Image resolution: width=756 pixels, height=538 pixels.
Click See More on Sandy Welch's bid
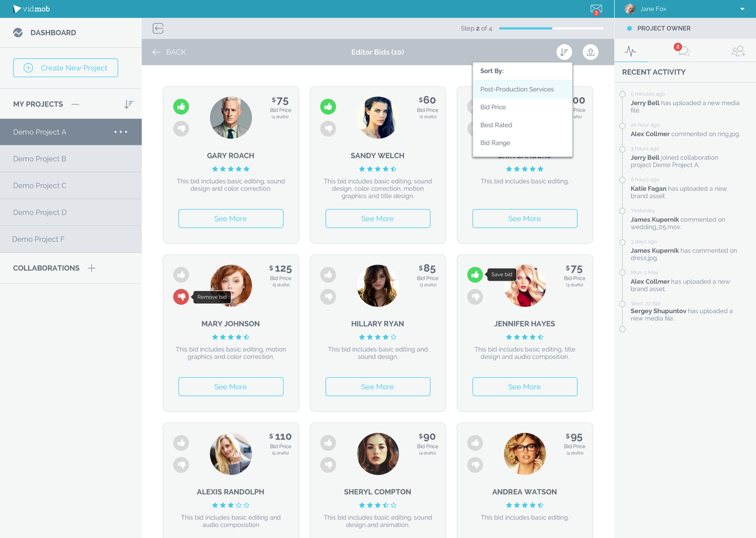[x=377, y=218]
